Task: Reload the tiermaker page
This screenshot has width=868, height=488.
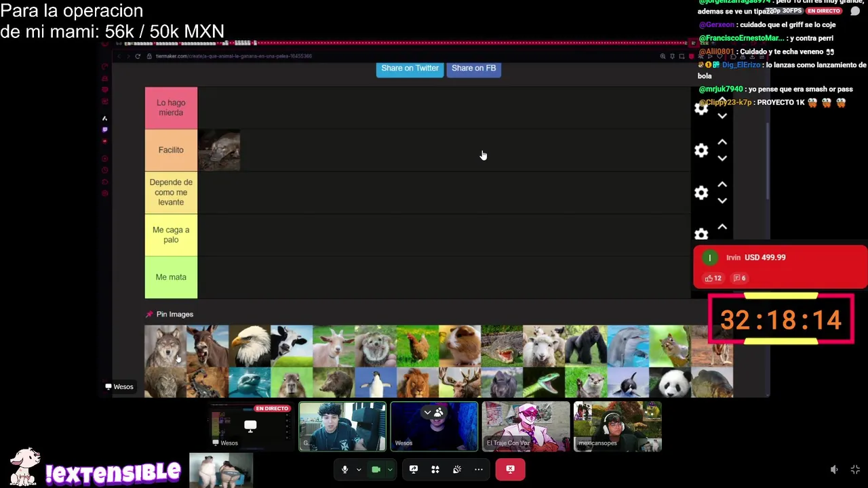Action: click(138, 56)
